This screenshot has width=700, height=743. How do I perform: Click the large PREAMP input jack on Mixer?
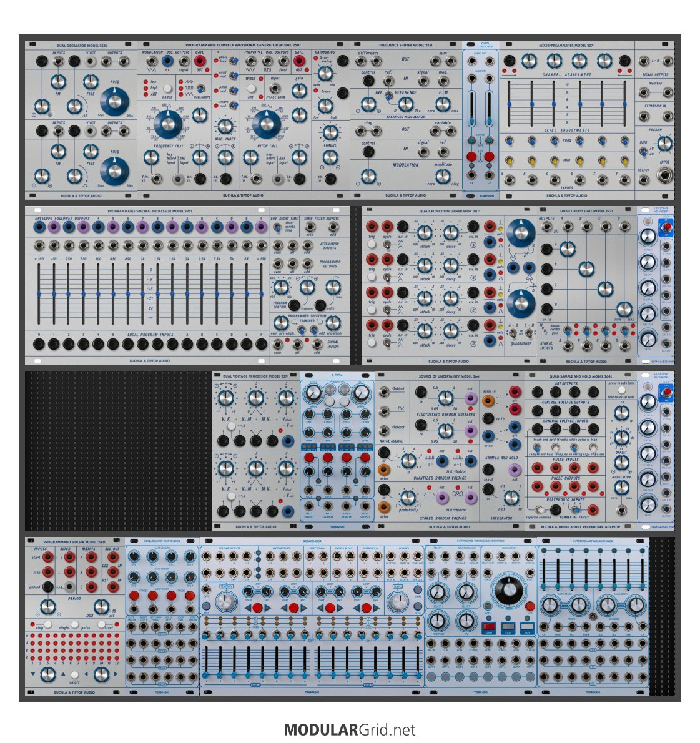[x=665, y=176]
